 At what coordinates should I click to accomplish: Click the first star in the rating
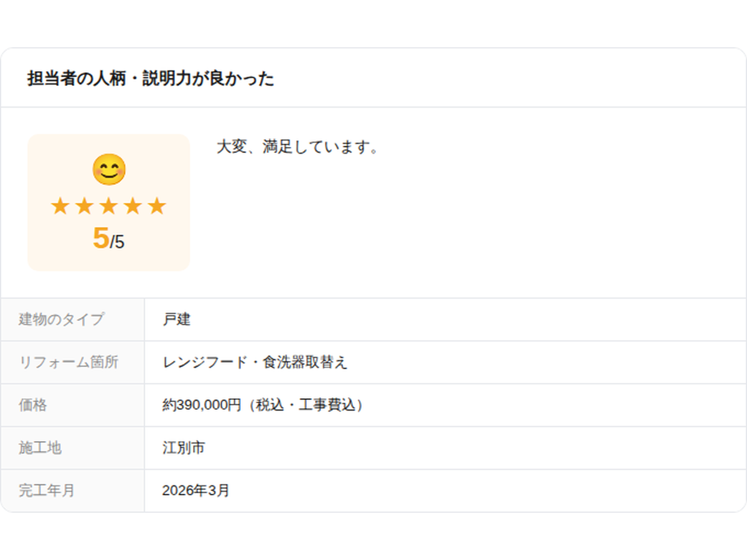point(60,206)
